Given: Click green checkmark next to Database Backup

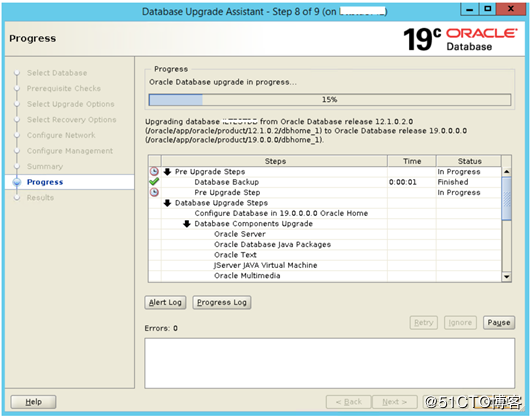Looking at the screenshot, I should 154,182.
